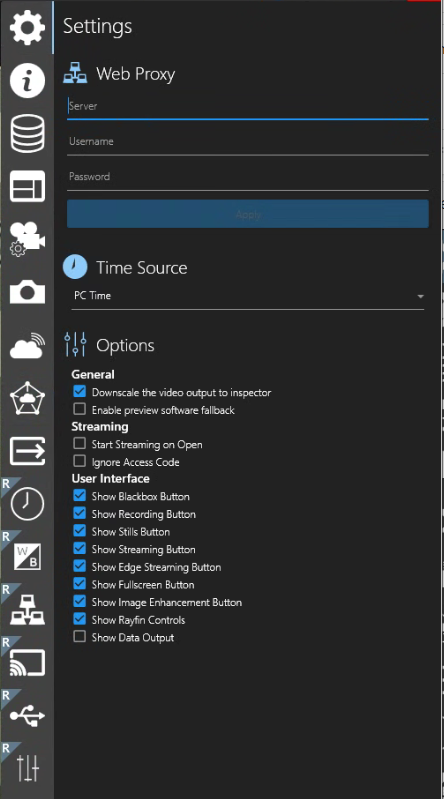This screenshot has height=799, width=444.
Task: Select the stills camera icon
Action: coord(27,291)
